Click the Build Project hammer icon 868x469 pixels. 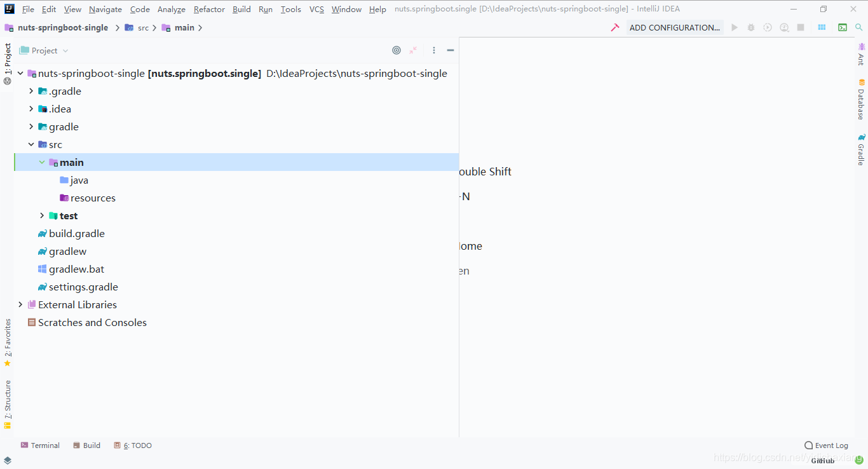point(614,27)
